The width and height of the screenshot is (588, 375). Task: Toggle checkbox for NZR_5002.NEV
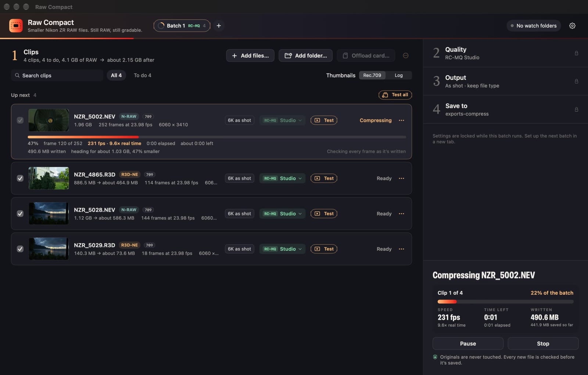pyautogui.click(x=20, y=120)
